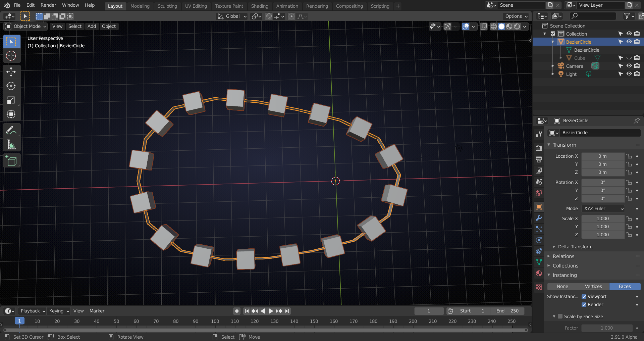Click the None instancing button
644x341 pixels.
562,287
